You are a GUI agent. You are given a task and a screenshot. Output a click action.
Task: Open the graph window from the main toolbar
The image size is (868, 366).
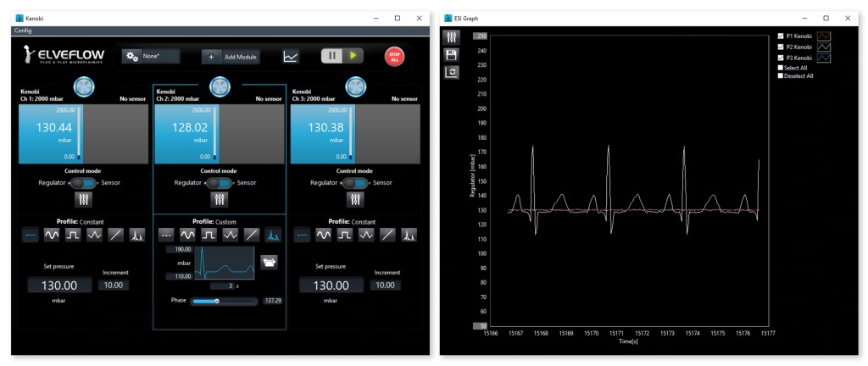(291, 56)
